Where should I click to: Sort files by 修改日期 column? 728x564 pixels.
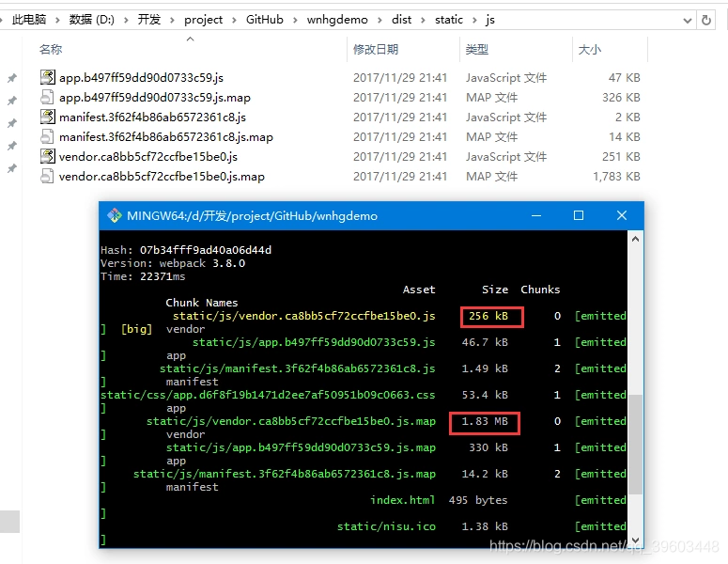click(376, 49)
